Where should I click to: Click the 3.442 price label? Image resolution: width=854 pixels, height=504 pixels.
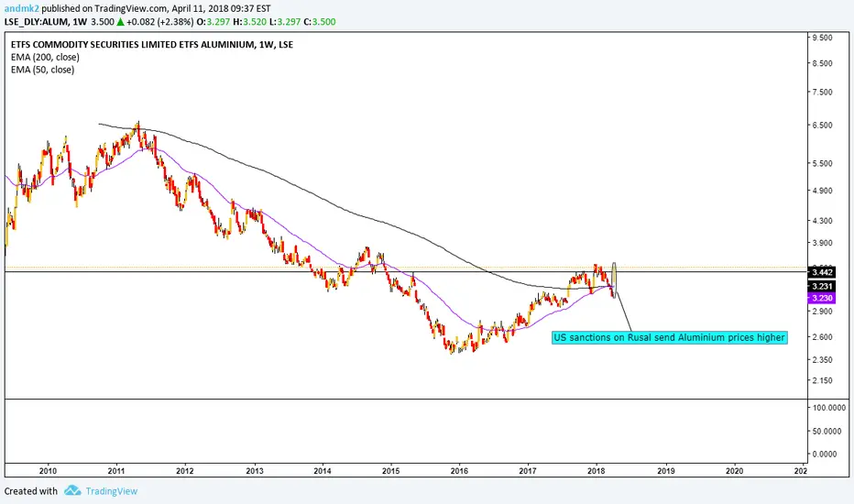822,272
